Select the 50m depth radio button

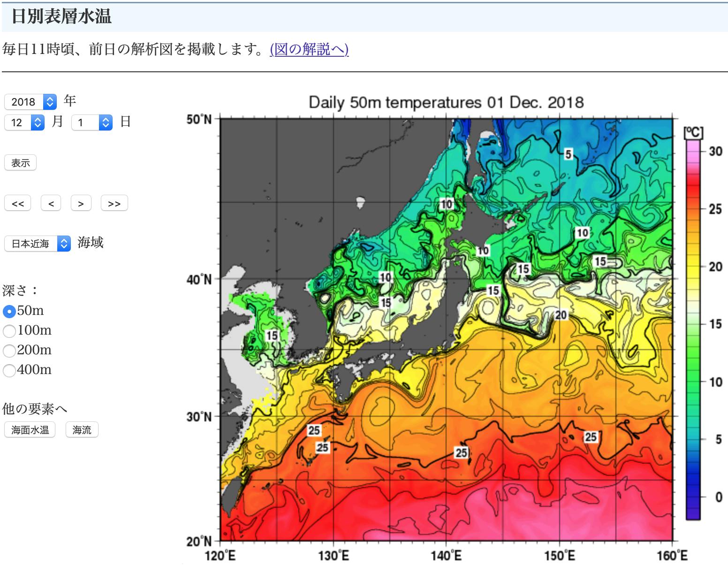tap(9, 311)
